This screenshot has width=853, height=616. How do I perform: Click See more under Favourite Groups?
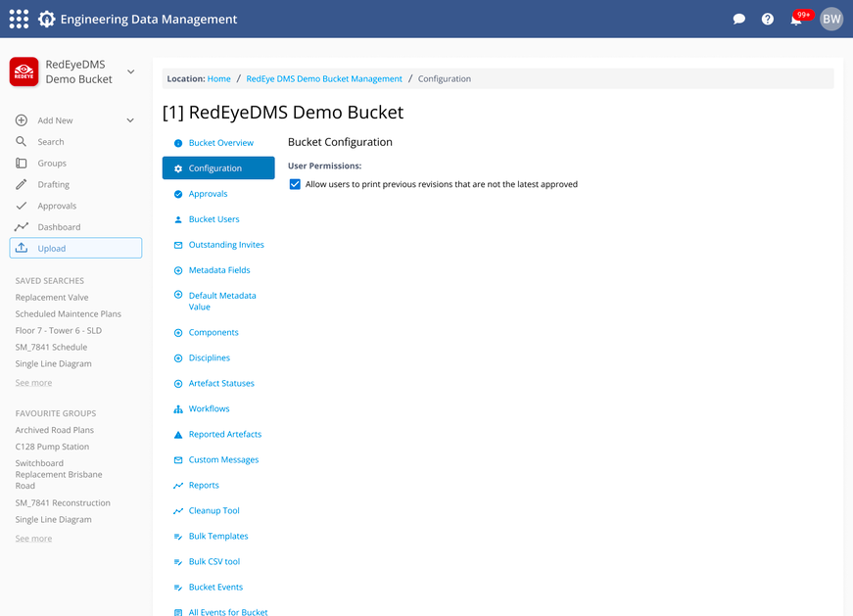33,539
